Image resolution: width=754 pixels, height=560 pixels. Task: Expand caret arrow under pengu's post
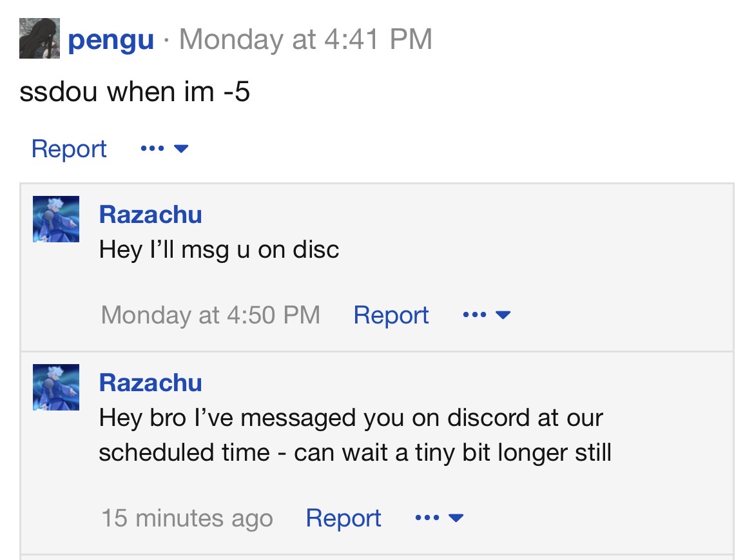point(181,149)
